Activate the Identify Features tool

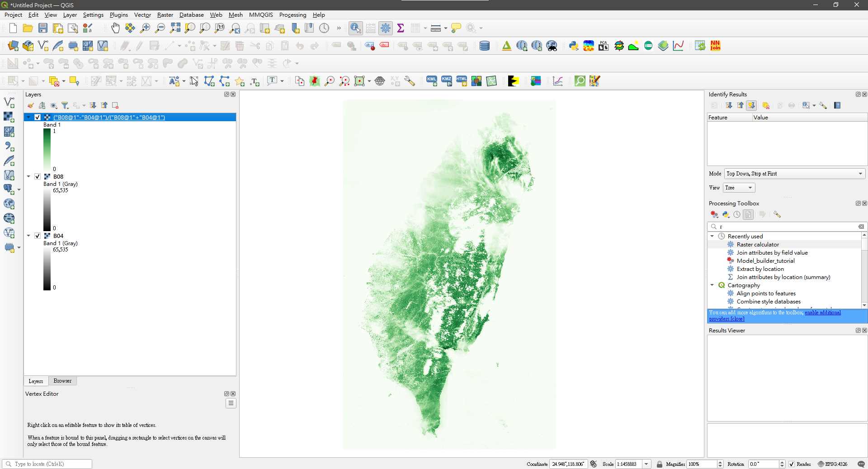tap(355, 28)
